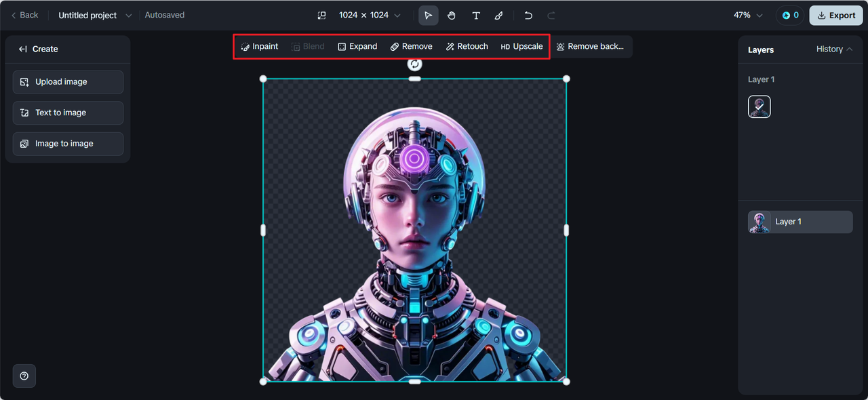
Task: Undo the last action
Action: [528, 15]
